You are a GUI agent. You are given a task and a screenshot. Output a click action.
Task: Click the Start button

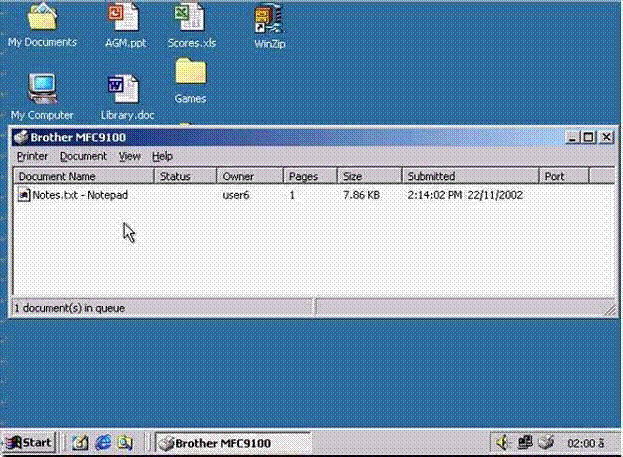pos(28,442)
